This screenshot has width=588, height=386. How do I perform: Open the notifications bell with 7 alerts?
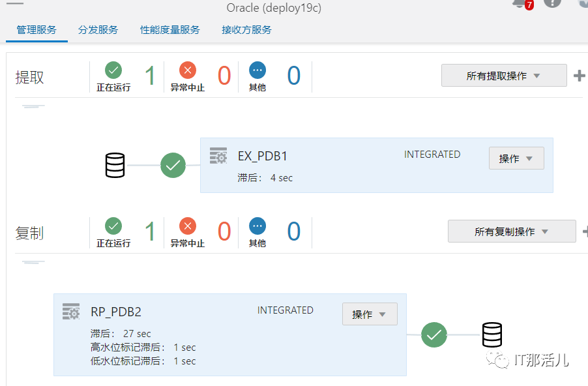pyautogui.click(x=523, y=4)
